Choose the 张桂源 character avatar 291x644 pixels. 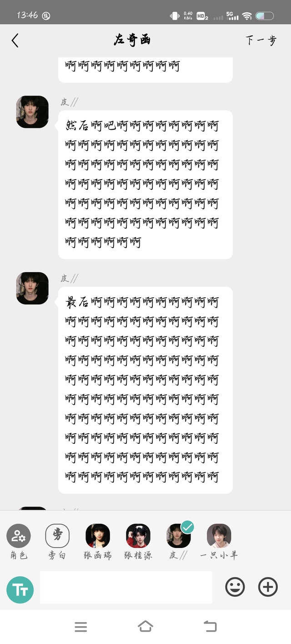[138, 536]
